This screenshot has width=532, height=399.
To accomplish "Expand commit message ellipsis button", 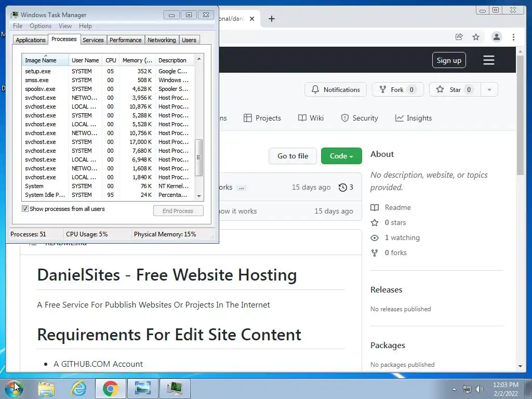I will pos(241,188).
